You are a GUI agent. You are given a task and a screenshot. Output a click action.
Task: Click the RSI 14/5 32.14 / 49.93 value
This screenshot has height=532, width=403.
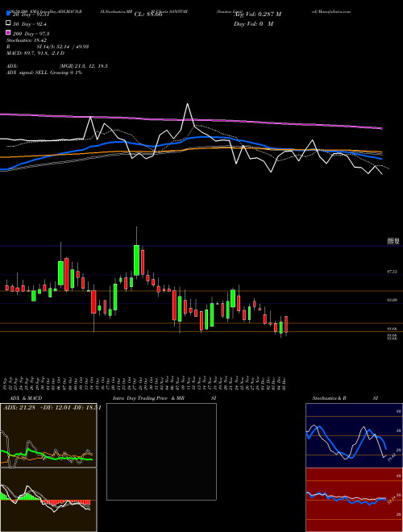pyautogui.click(x=63, y=47)
